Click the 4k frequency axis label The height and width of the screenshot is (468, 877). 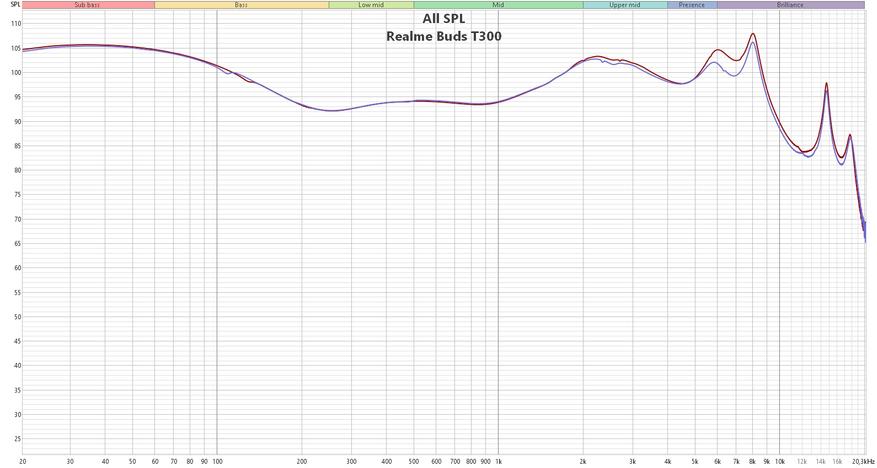tap(668, 462)
